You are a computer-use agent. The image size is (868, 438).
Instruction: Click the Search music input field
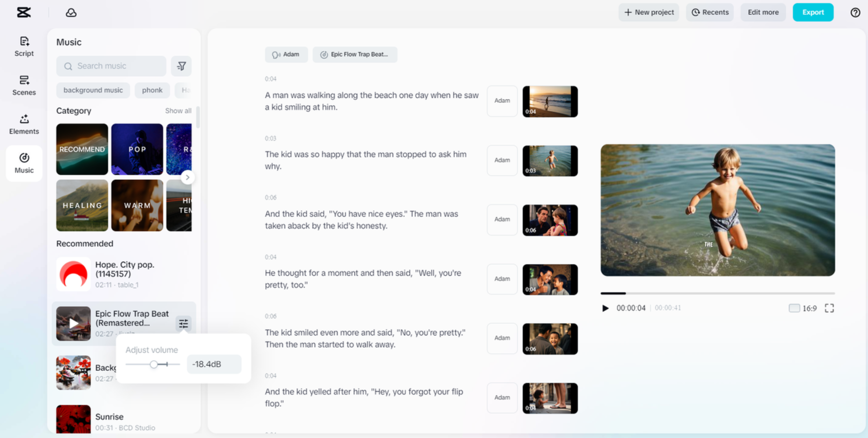[111, 66]
